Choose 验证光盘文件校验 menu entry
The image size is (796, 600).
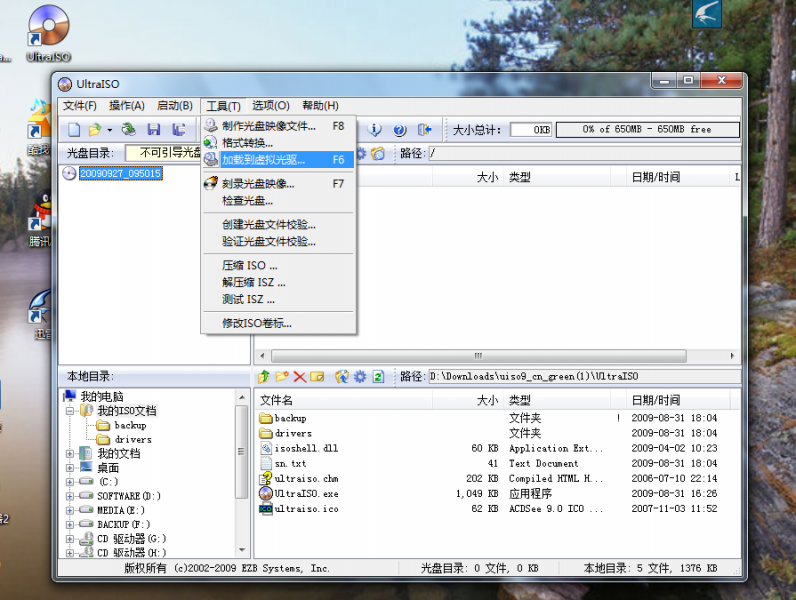[278, 242]
